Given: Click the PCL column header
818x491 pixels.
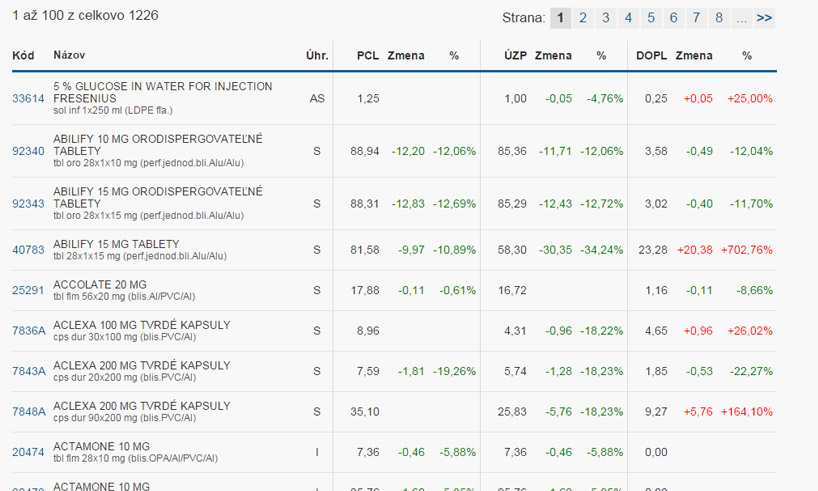Looking at the screenshot, I should coord(368,55).
